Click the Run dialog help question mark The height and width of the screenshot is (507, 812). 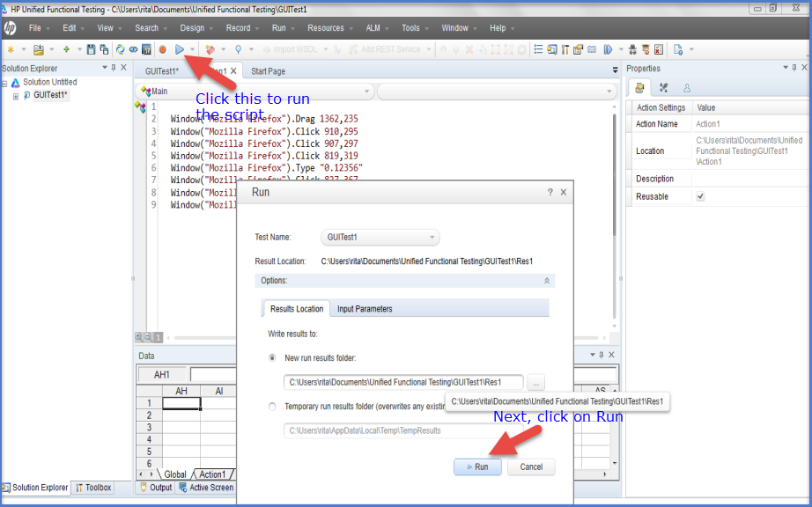(550, 192)
